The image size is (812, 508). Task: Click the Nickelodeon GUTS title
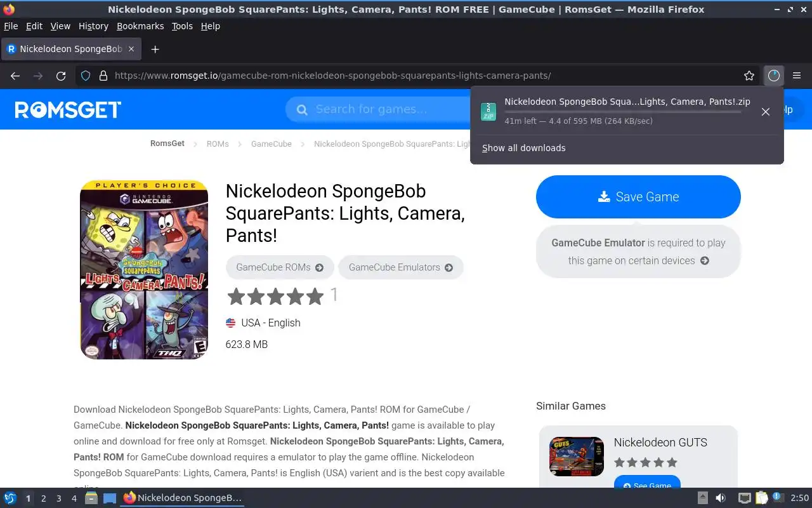click(x=660, y=443)
